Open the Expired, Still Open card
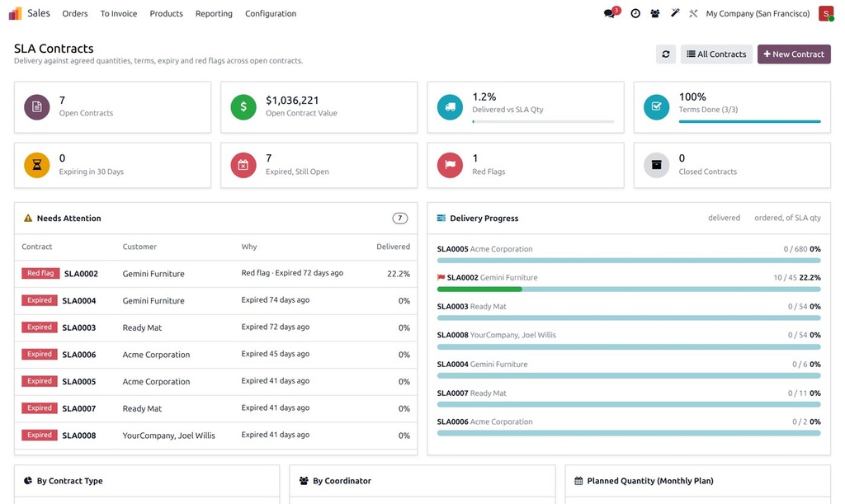Image resolution: width=845 pixels, height=504 pixels. click(319, 165)
